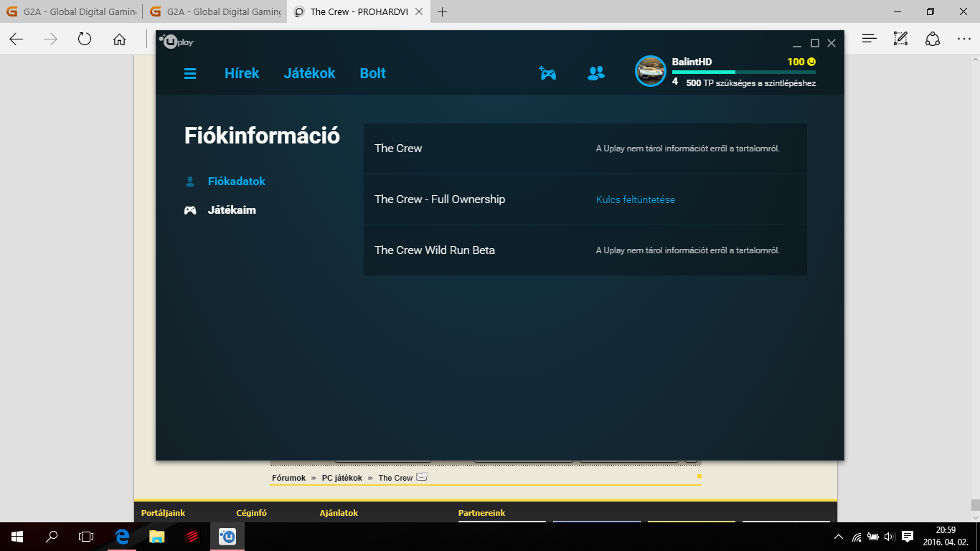Open the Edge web note icon
The width and height of the screenshot is (980, 551).
(900, 39)
